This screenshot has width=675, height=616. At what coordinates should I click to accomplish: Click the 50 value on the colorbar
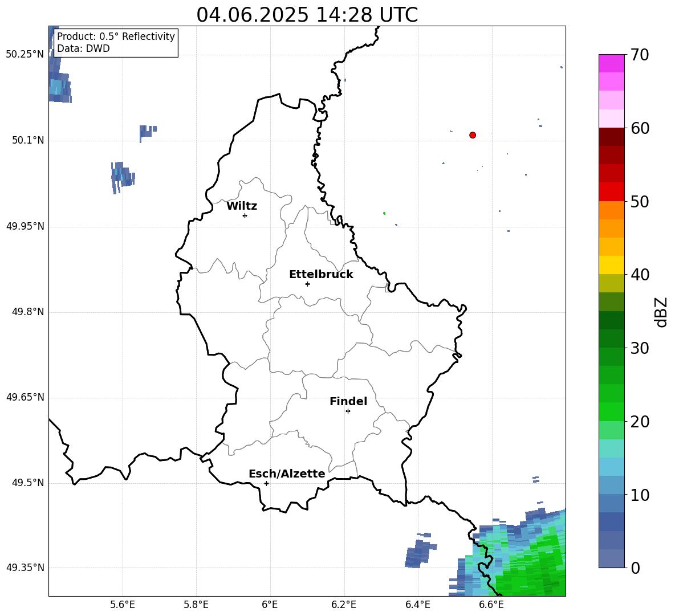coord(640,201)
